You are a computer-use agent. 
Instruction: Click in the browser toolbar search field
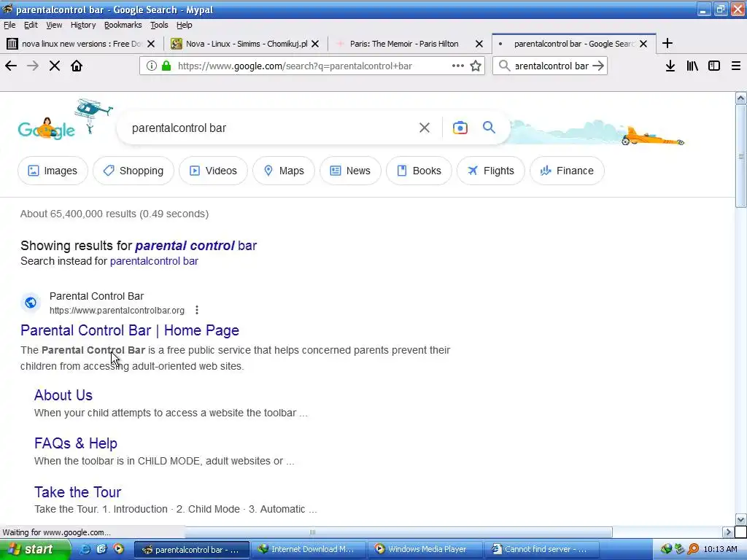tap(551, 66)
